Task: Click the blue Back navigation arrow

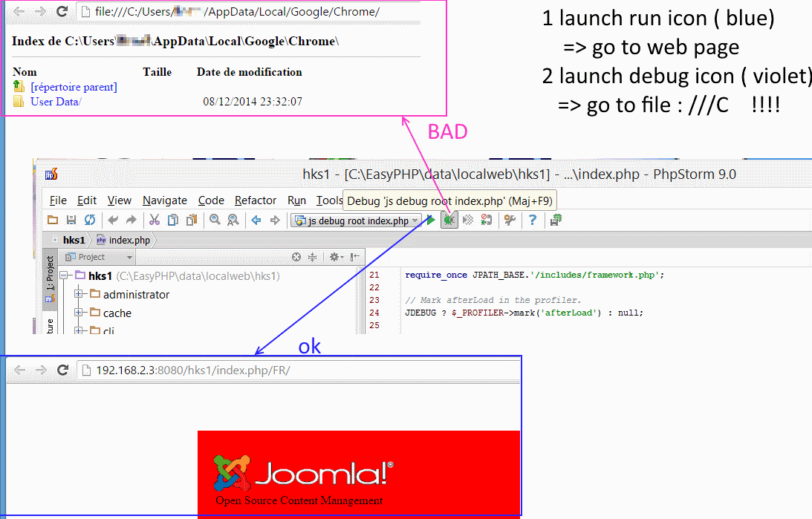Action: point(256,221)
